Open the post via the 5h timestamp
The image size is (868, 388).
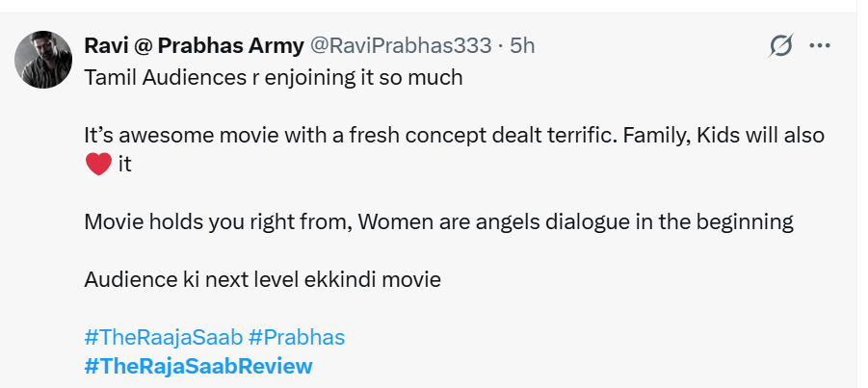coord(523,45)
